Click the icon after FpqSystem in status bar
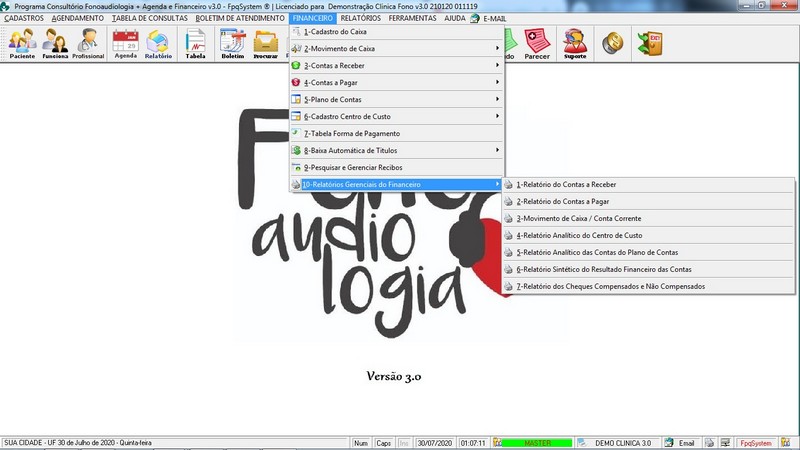The image size is (800, 450). tap(785, 443)
